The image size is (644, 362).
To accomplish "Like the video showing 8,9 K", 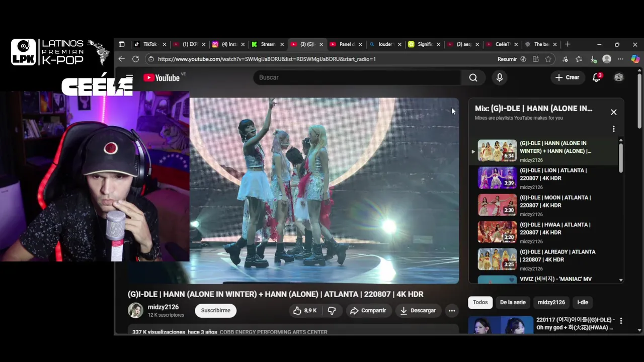I will pyautogui.click(x=305, y=311).
